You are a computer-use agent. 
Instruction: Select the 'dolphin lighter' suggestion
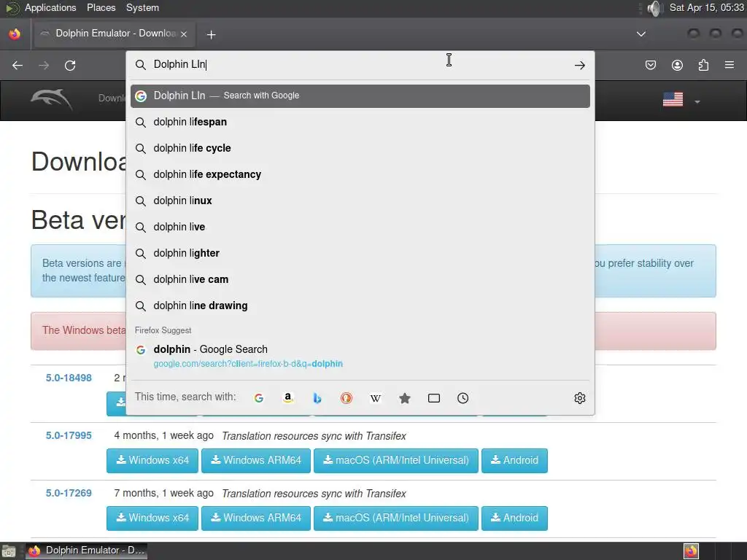coord(360,253)
